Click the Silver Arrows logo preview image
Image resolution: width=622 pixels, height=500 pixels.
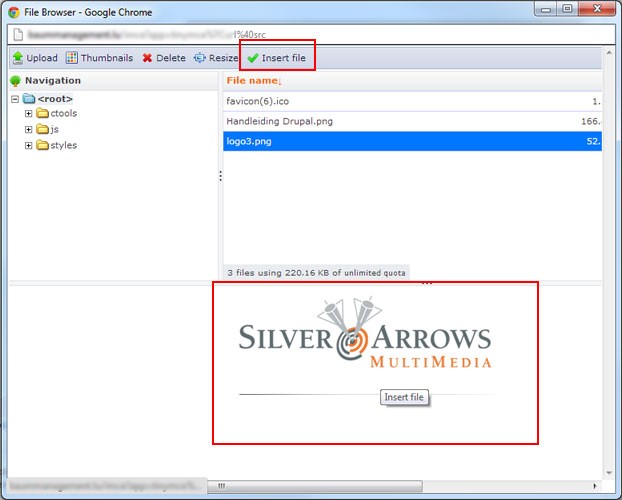pos(365,333)
